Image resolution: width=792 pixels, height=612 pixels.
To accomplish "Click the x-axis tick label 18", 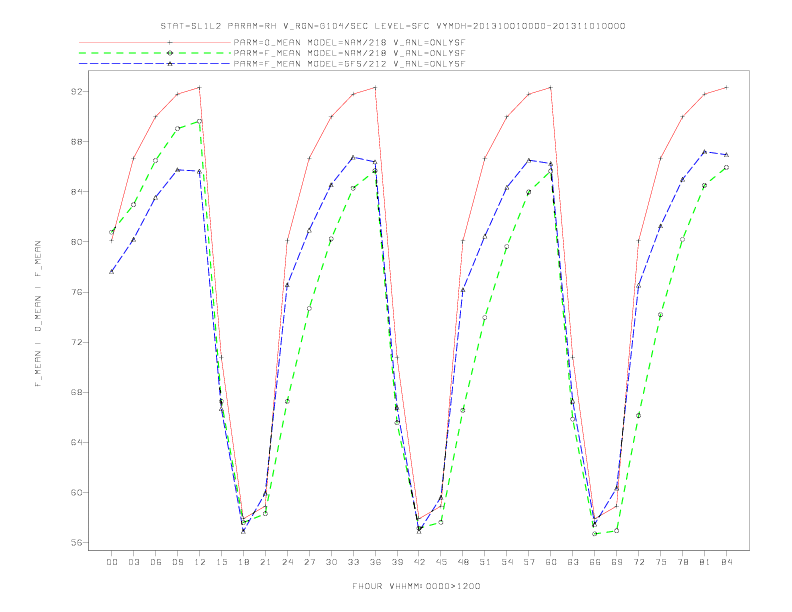I will pos(243,562).
